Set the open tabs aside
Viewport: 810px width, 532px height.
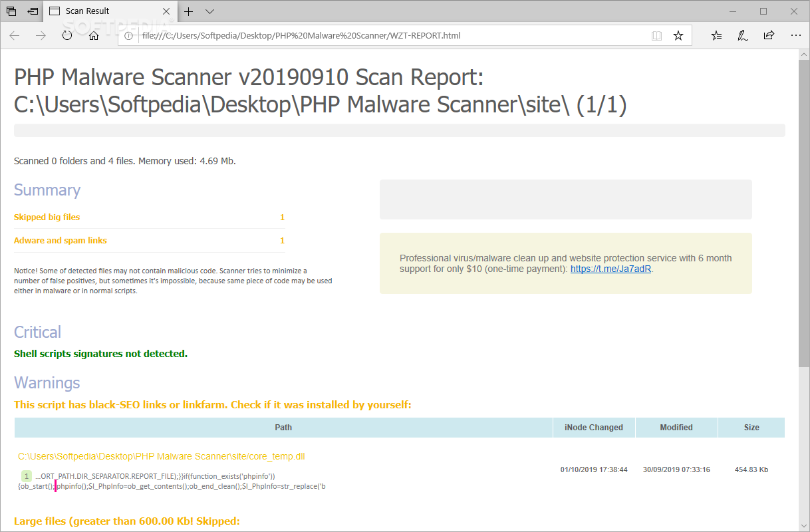32,11
